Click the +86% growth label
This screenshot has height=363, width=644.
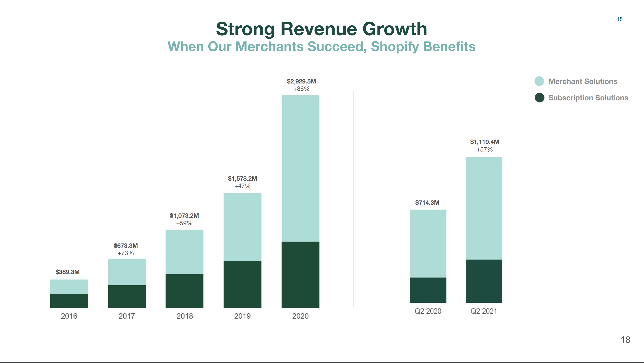(x=301, y=89)
